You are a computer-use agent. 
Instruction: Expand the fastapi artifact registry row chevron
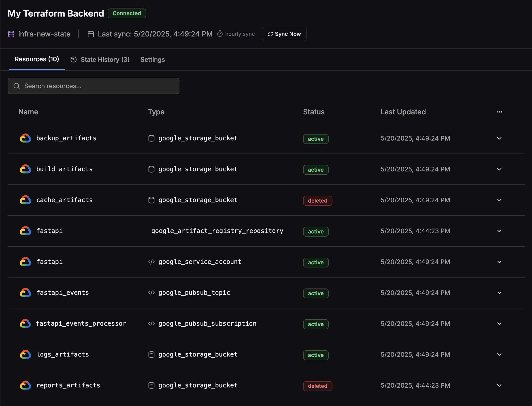[499, 231]
